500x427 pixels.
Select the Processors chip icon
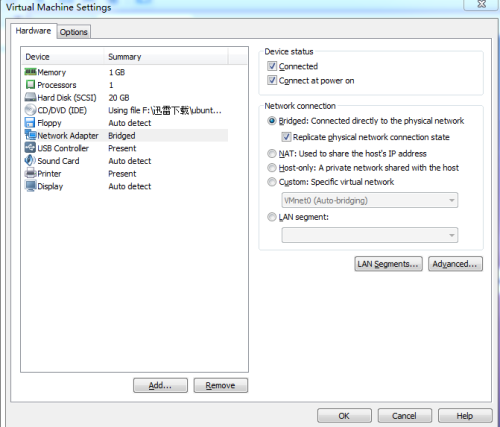[x=30, y=84]
